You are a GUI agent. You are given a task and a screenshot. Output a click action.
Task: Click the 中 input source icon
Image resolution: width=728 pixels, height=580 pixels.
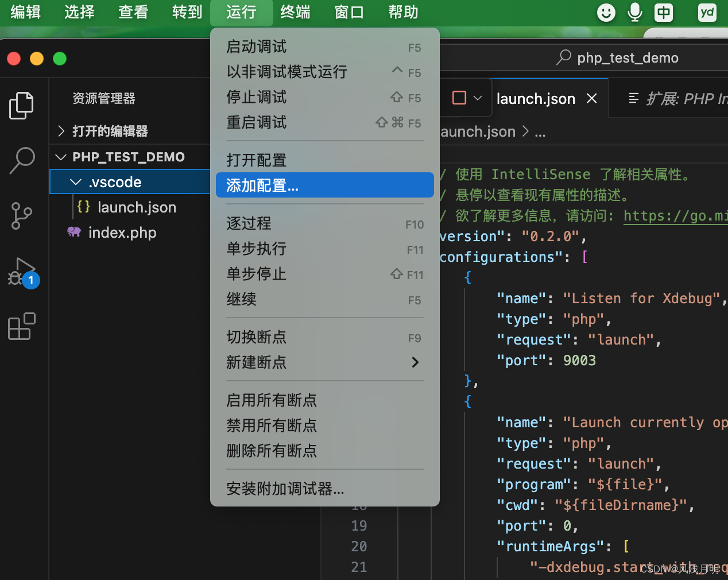coord(663,12)
